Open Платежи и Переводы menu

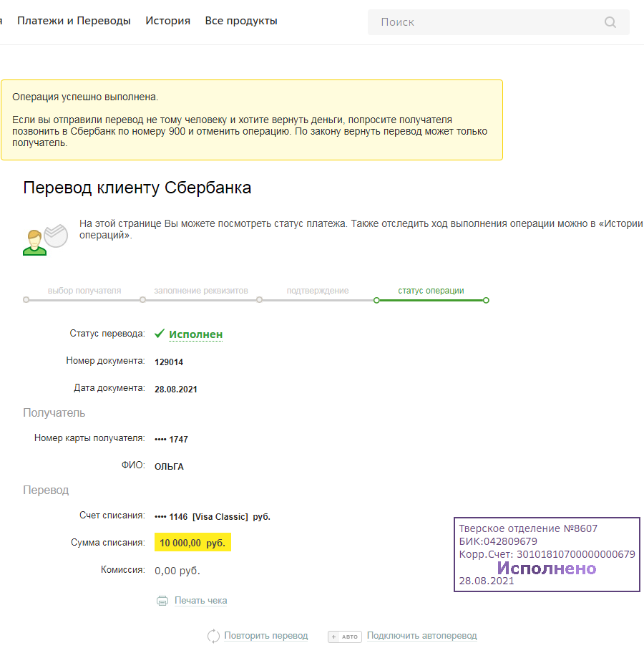point(74,21)
